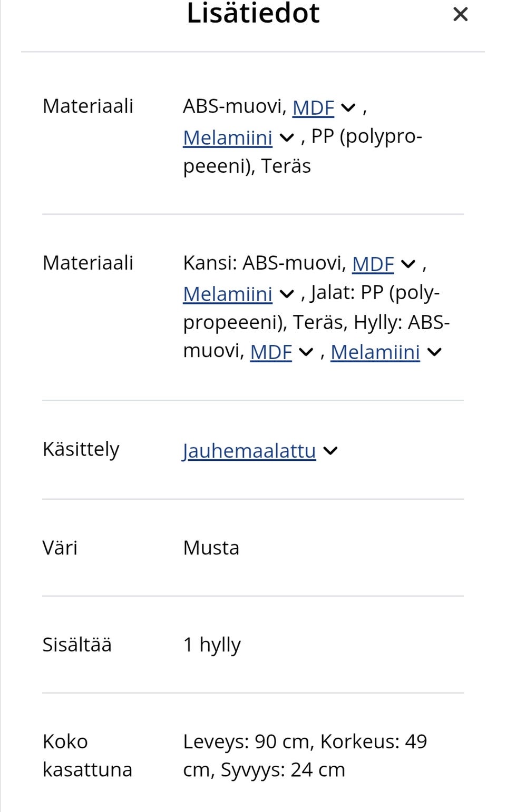Image resolution: width=506 pixels, height=812 pixels.
Task: Click the Materiaali row label
Action: pyautogui.click(x=87, y=106)
